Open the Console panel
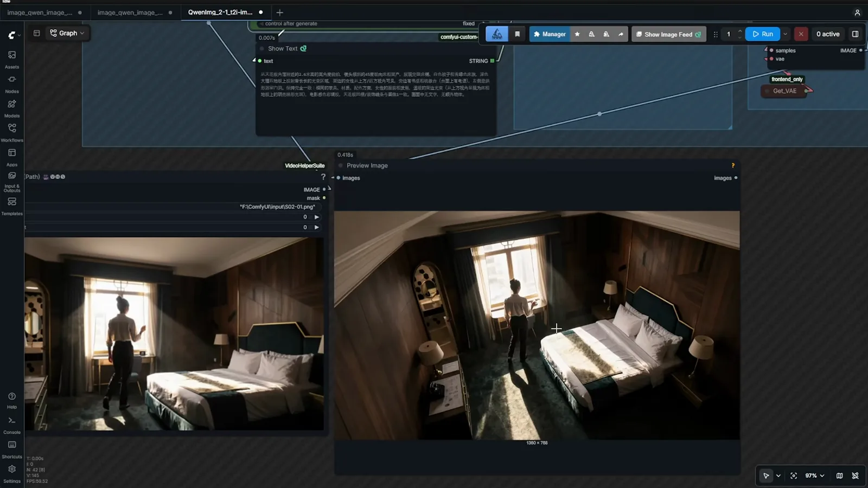The width and height of the screenshot is (868, 488). click(x=11, y=425)
